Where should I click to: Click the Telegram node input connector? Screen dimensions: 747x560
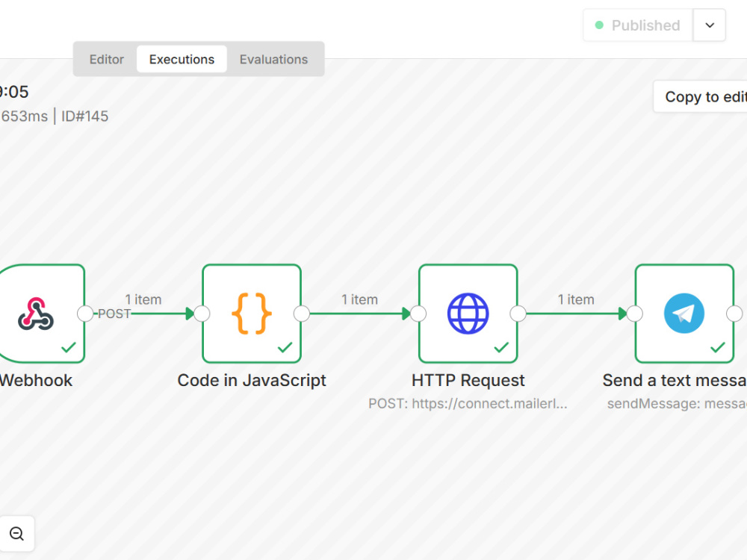point(634,314)
